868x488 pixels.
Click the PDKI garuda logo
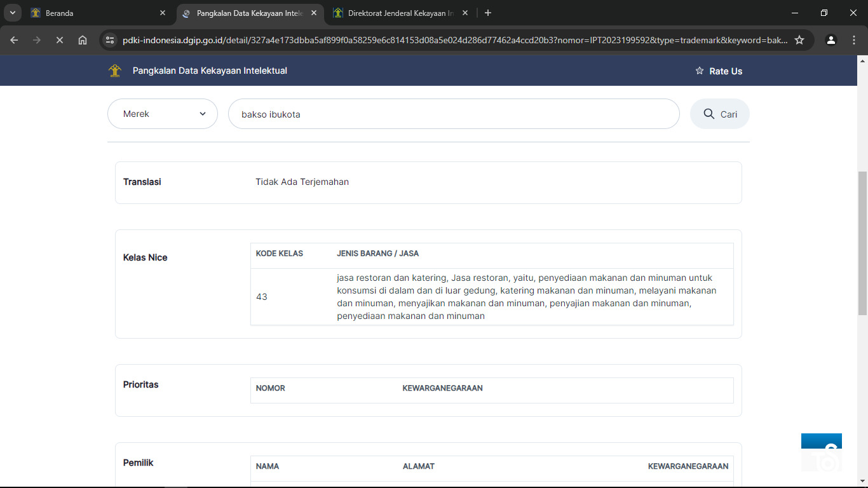click(x=115, y=71)
